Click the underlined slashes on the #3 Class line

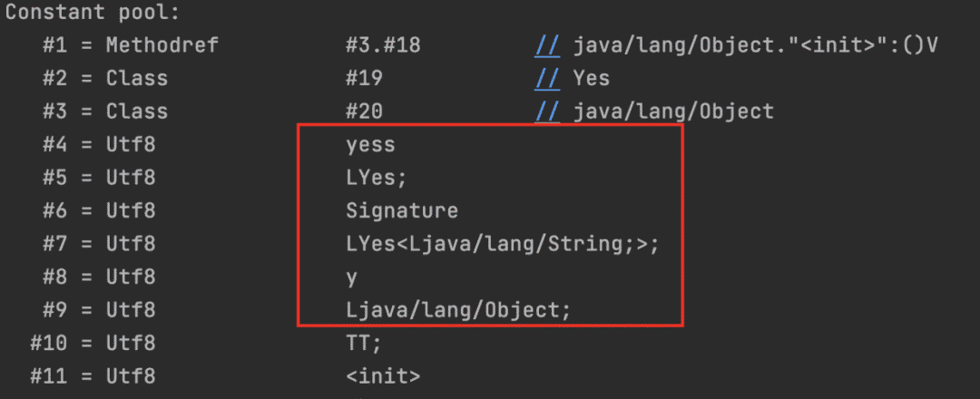[x=546, y=112]
